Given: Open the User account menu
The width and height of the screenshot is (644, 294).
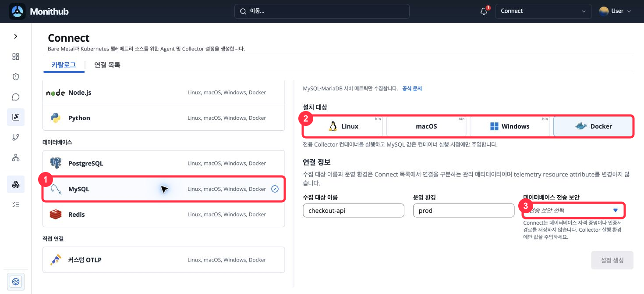Looking at the screenshot, I should 615,11.
